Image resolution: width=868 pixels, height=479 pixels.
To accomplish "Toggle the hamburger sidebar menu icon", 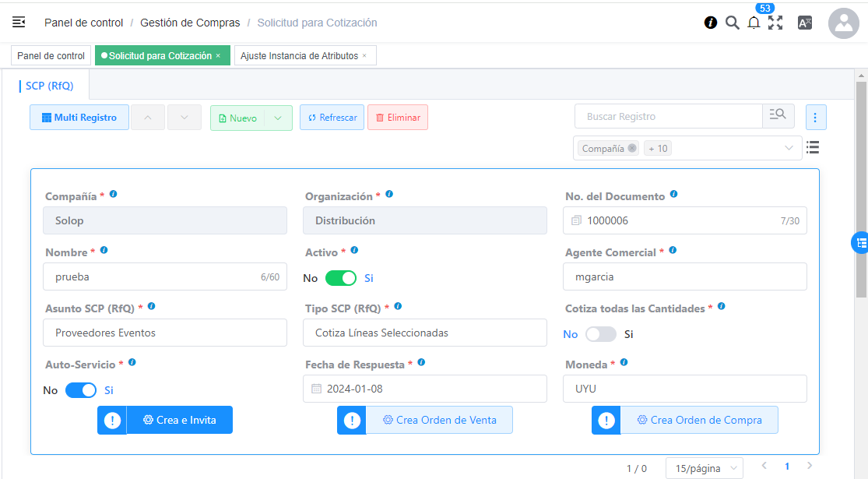I will tap(19, 23).
